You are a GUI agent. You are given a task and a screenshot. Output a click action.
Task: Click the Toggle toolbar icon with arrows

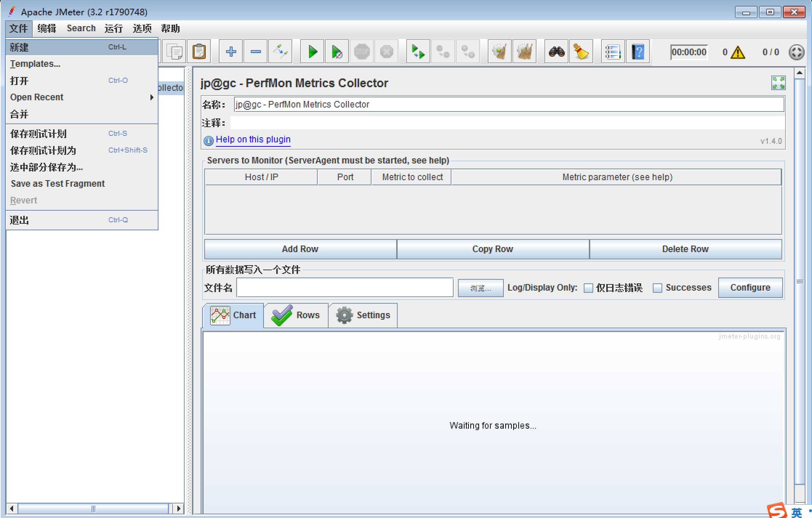click(280, 52)
